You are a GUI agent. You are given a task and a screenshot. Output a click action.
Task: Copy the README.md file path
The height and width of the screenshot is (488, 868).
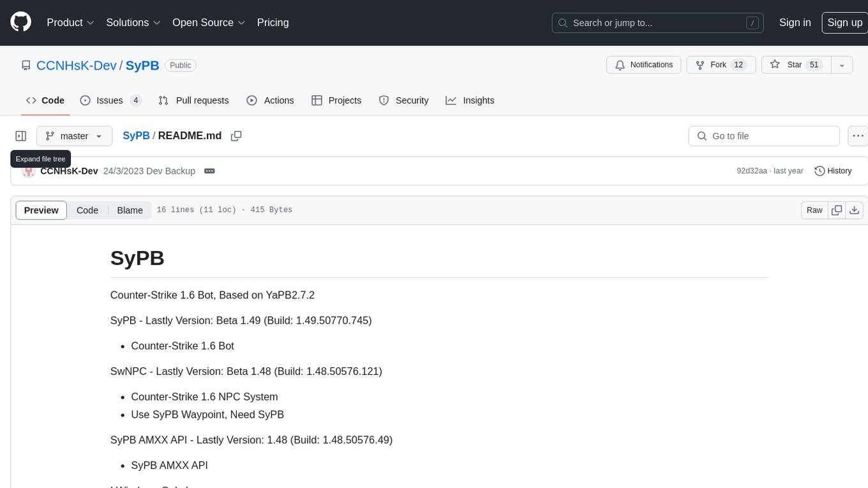click(236, 136)
